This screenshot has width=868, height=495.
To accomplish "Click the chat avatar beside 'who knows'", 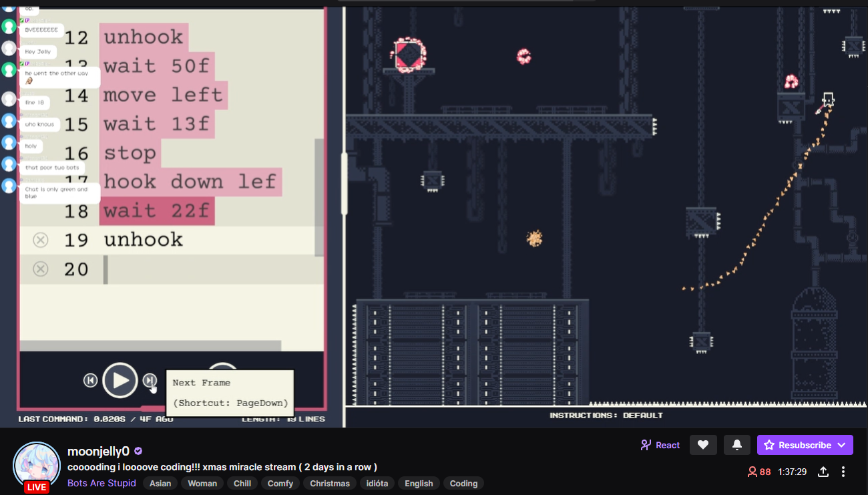I will [x=9, y=121].
